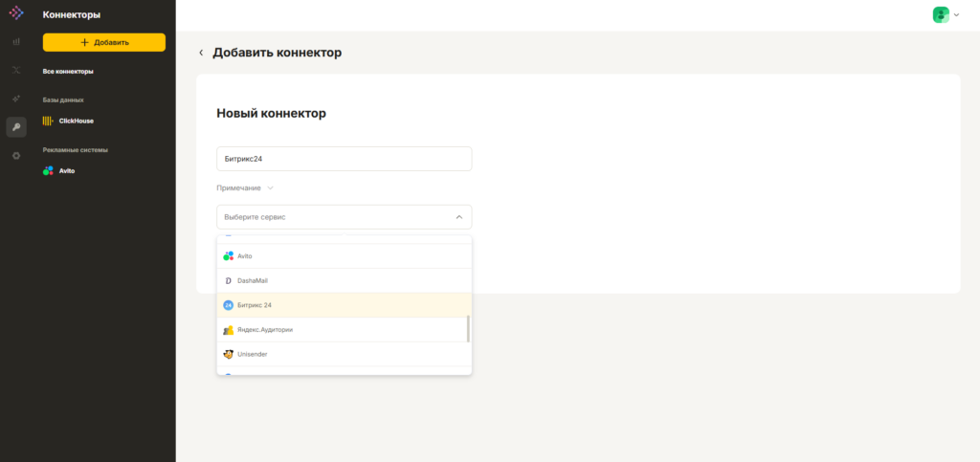980x462 pixels.
Task: Select the key connectors icon
Action: [x=16, y=127]
